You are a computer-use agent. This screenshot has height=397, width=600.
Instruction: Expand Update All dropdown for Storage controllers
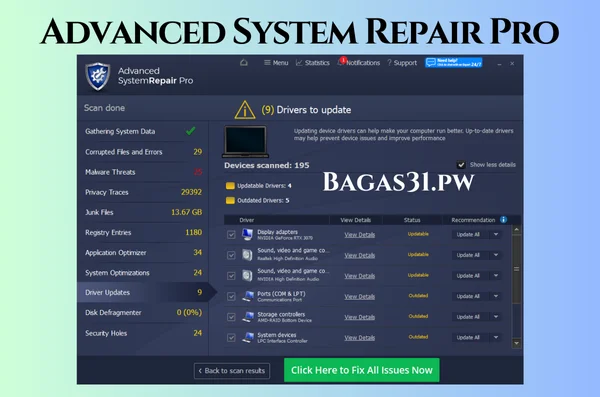click(496, 317)
